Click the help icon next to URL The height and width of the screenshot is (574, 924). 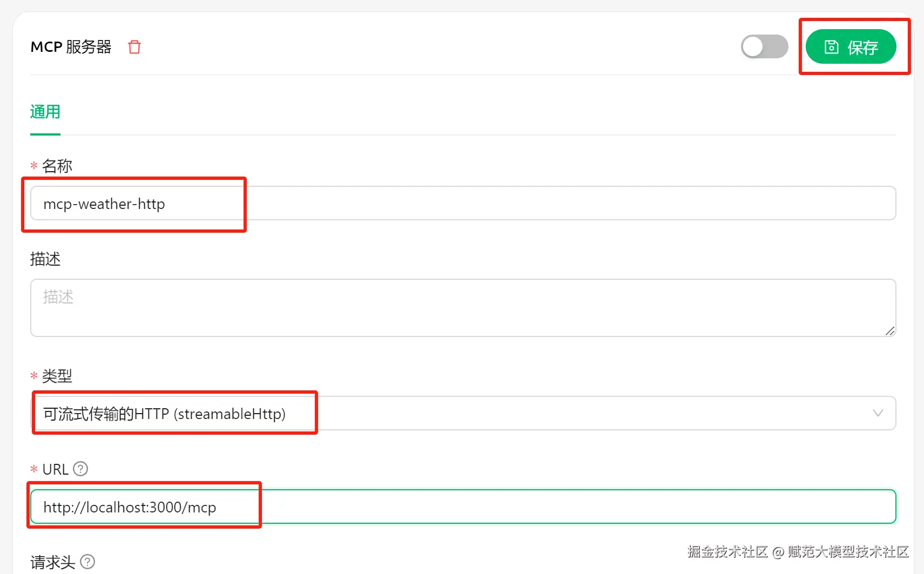point(80,469)
